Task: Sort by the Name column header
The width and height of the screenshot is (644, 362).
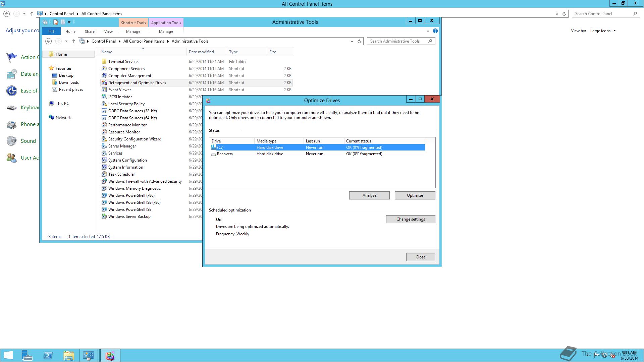Action: [x=143, y=52]
